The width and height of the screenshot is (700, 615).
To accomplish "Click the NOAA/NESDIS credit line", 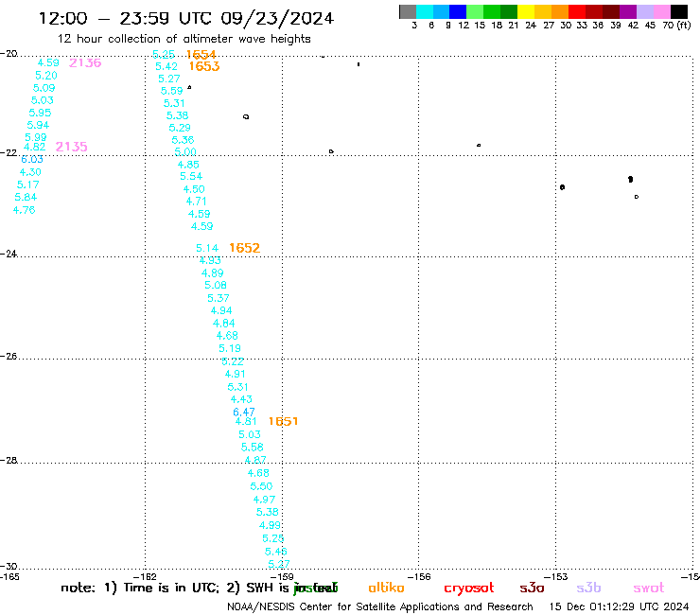I will (380, 606).
